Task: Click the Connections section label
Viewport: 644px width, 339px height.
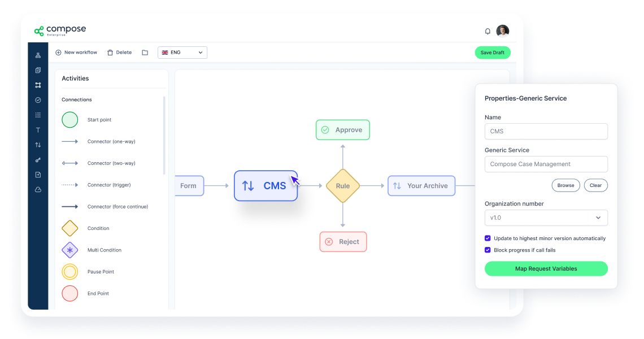Action: [77, 99]
